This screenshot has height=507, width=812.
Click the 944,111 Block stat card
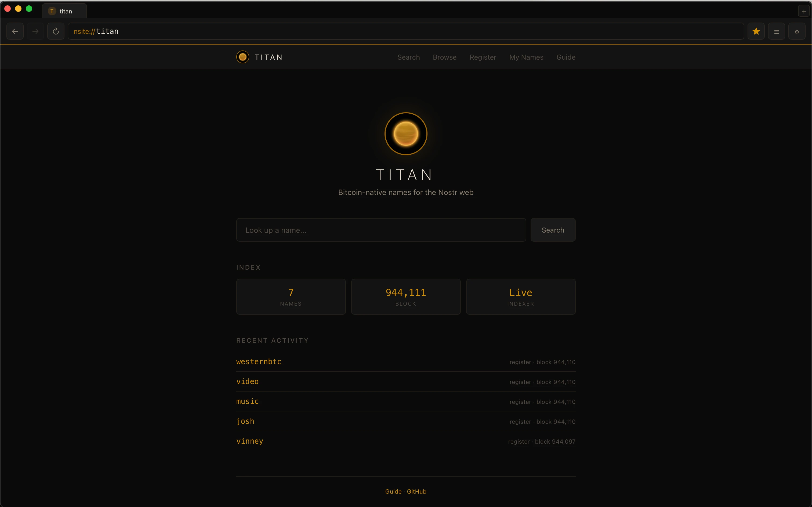406,296
